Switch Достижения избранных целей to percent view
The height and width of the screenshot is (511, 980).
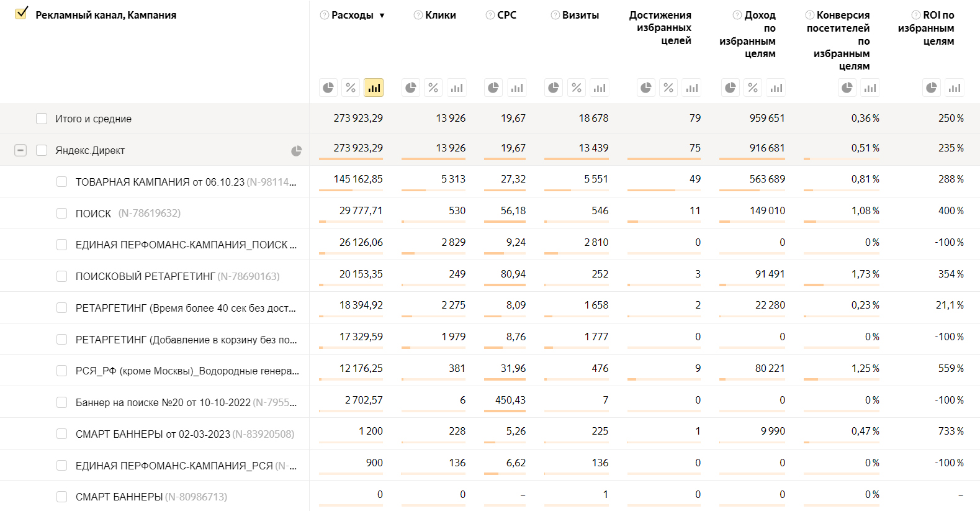pos(668,88)
